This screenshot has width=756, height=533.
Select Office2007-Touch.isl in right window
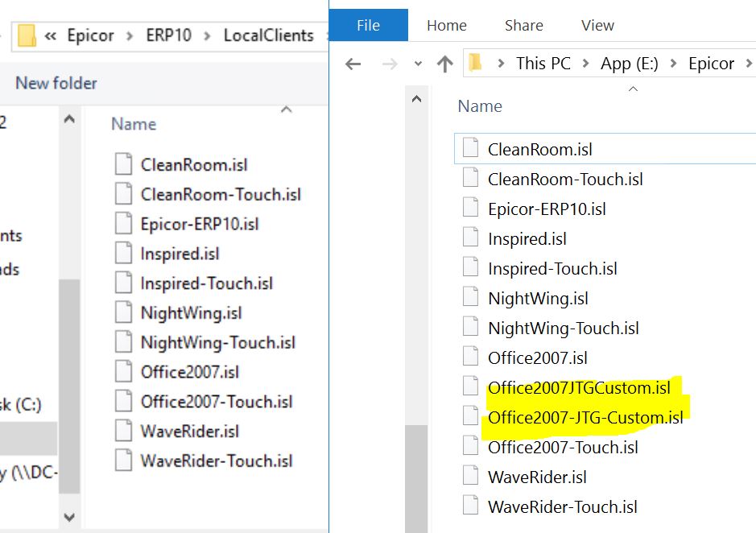point(563,448)
